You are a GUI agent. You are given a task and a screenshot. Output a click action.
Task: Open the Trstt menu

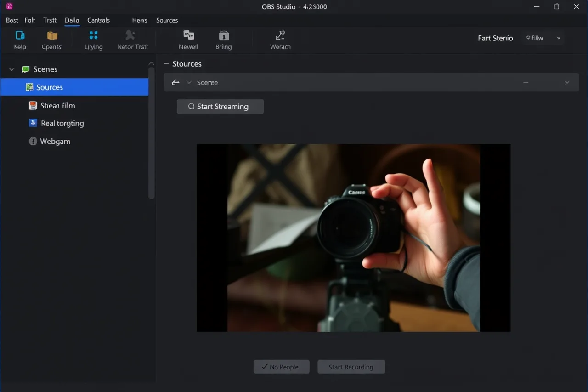coord(50,20)
